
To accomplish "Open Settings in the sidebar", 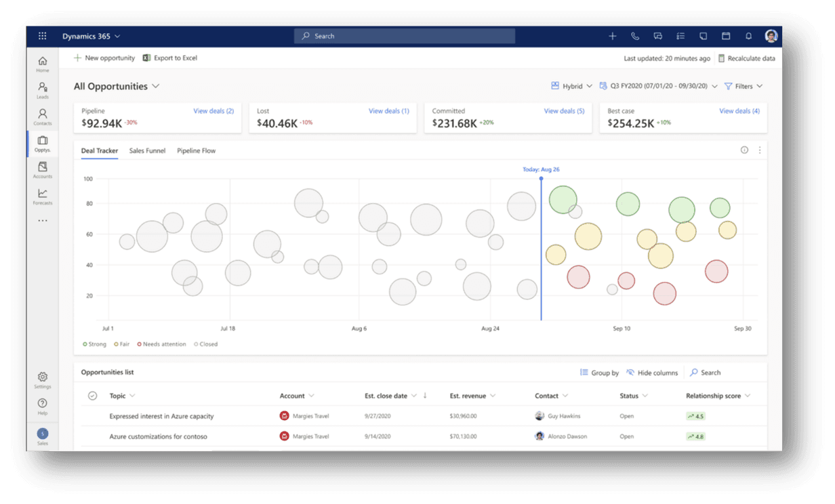I will tap(43, 380).
